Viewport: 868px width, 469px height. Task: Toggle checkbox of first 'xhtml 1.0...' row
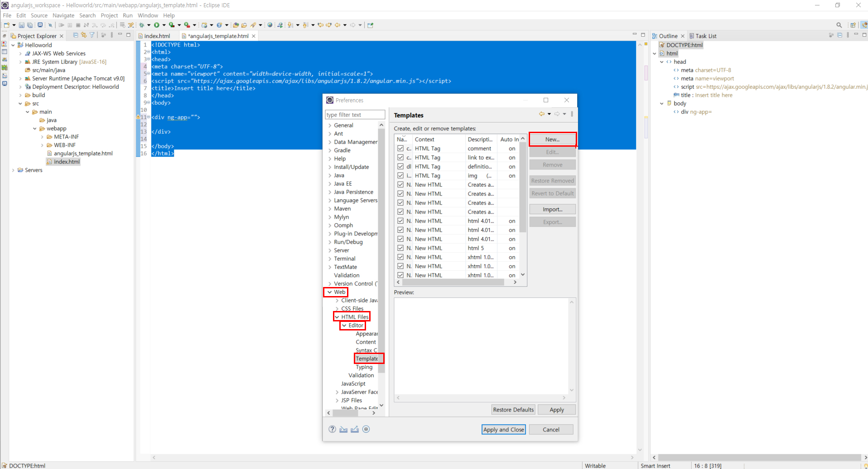[400, 257]
